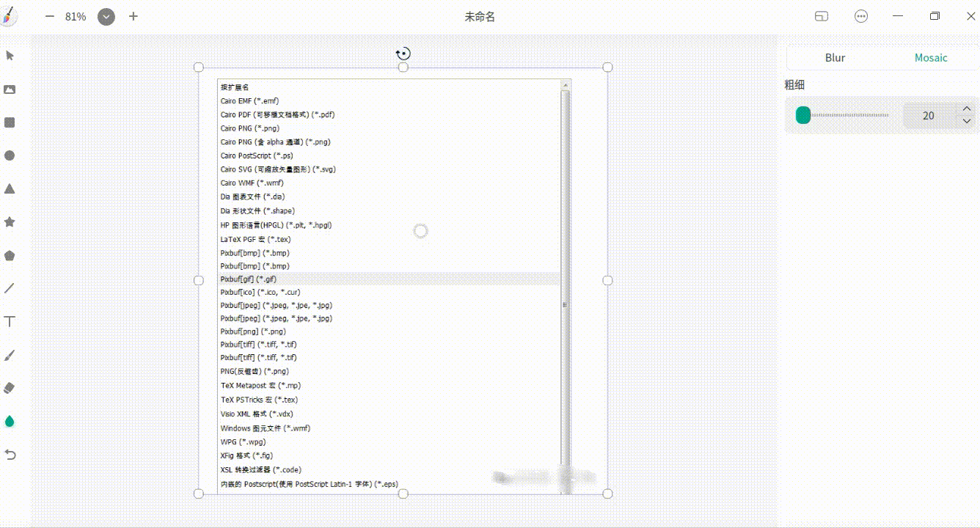Zoom out with the minus icon

[50, 16]
